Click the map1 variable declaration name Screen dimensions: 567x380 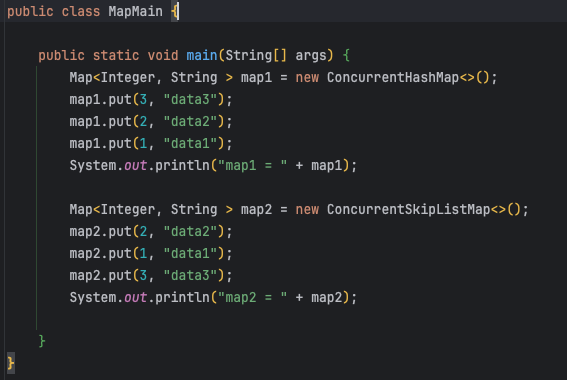tap(256, 77)
